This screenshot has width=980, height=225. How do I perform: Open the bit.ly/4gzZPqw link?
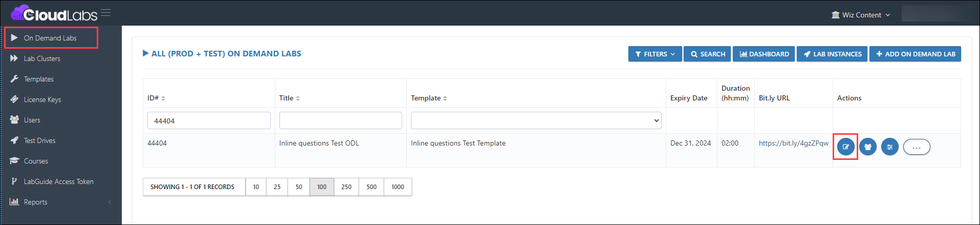(793, 143)
